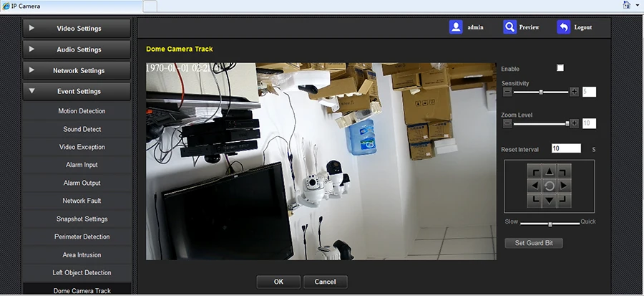Pan camera left with PTZ arrow
644x296 pixels.
pos(535,186)
